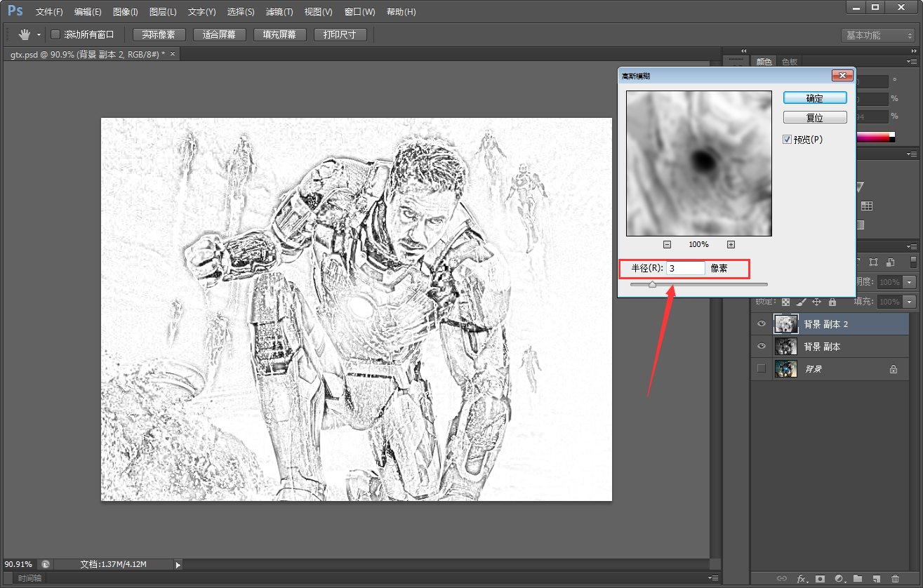The height and width of the screenshot is (588, 923).
Task: Click 确定 in Gaussian blur dialog
Action: (815, 98)
